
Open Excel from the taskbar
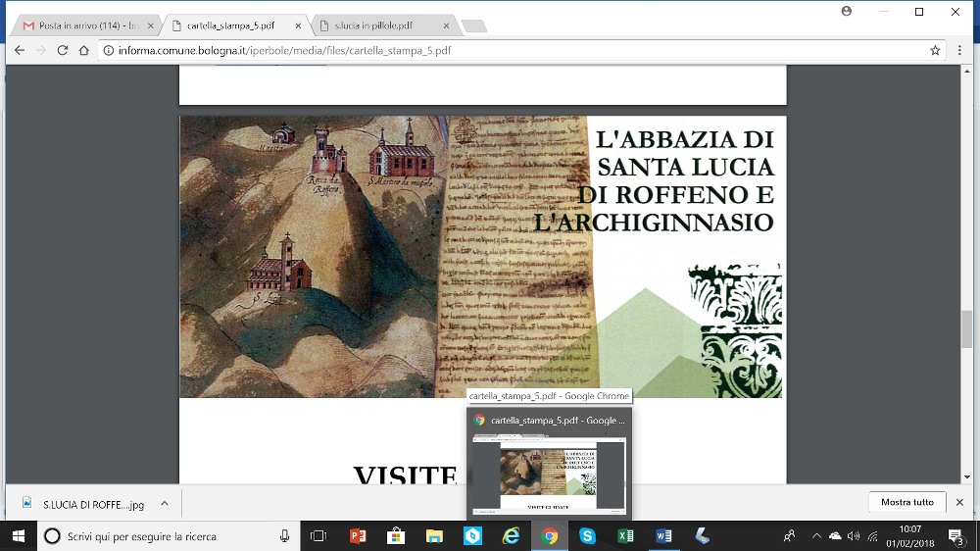pyautogui.click(x=625, y=536)
